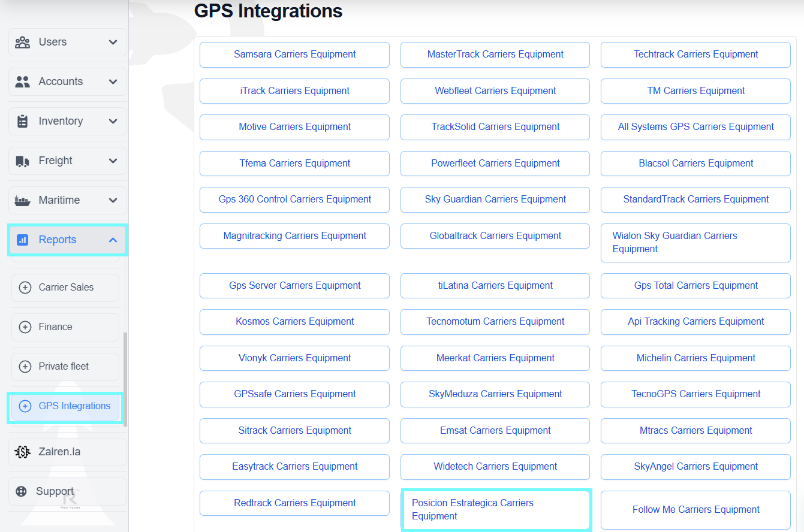
Task: Open TM Carriers Equipment
Action: (695, 91)
